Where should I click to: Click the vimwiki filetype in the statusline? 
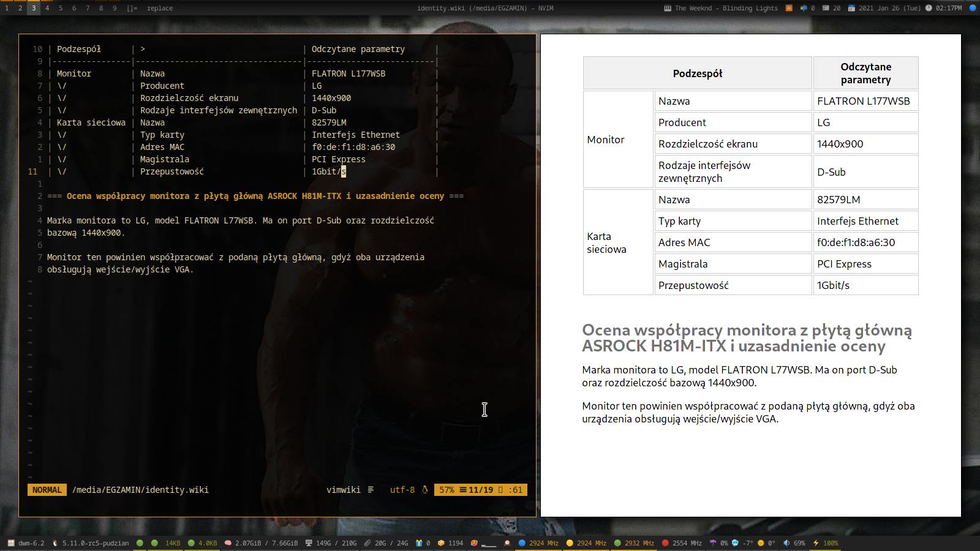coord(343,490)
